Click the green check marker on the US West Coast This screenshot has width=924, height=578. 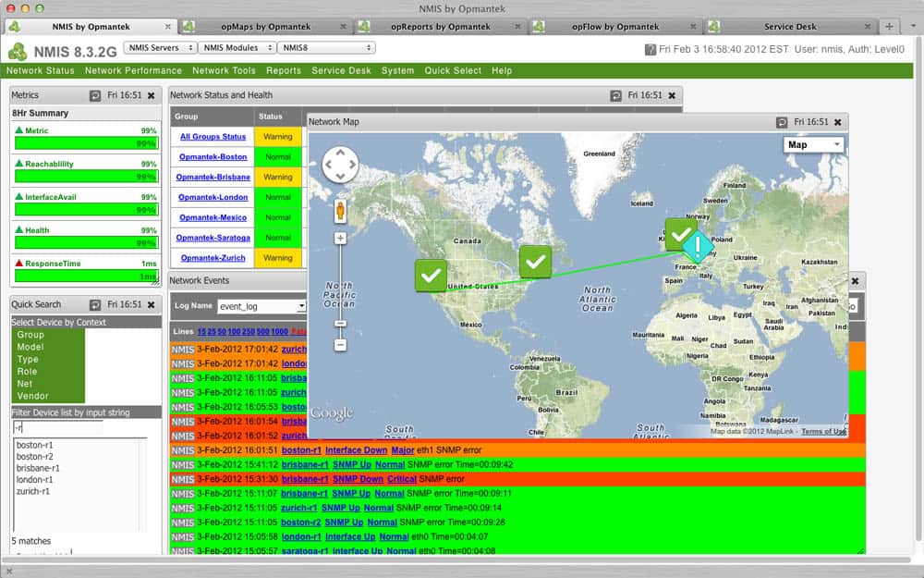pos(431,276)
